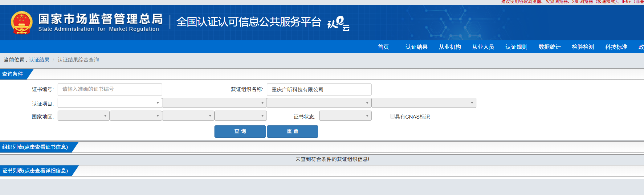Open the third 认证项目 dropdown
644x195 pixels.
coord(319,103)
